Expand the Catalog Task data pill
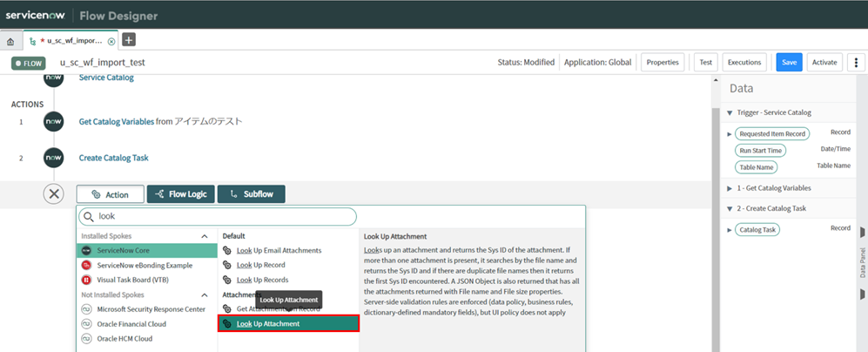The image size is (868, 352). (729, 229)
